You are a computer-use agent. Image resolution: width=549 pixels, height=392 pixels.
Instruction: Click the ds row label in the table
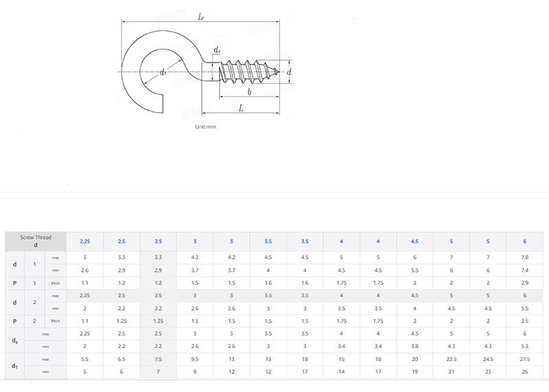pyautogui.click(x=15, y=340)
